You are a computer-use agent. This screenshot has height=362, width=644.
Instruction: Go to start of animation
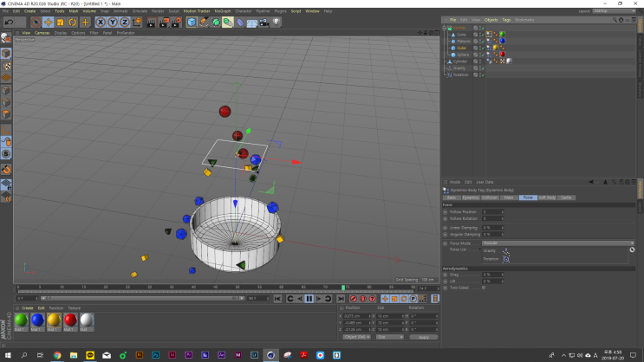(277, 299)
